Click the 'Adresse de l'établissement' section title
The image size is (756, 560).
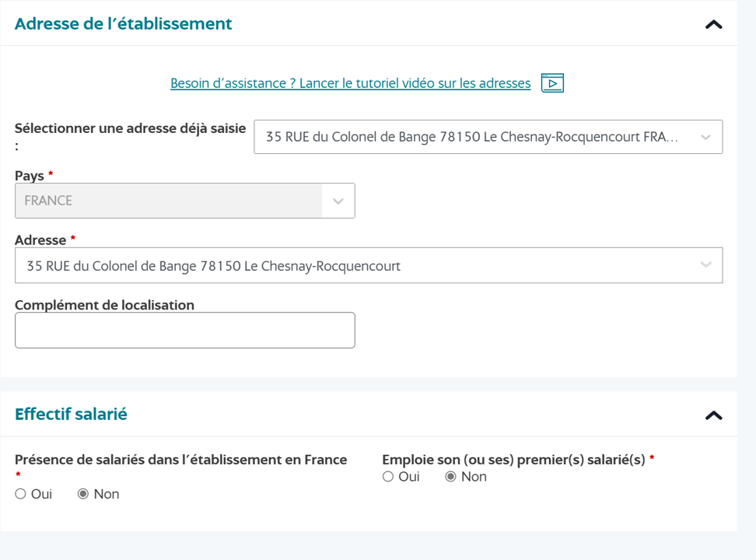tap(123, 24)
